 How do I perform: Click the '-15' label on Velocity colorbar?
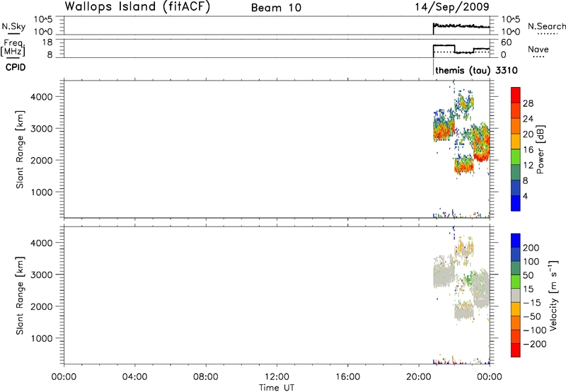[532, 303]
